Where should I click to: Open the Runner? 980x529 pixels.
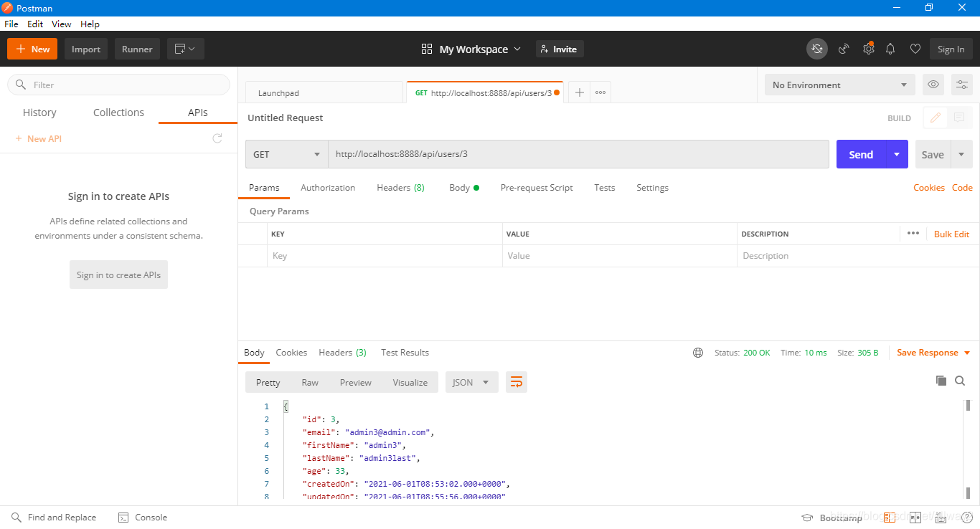click(137, 49)
